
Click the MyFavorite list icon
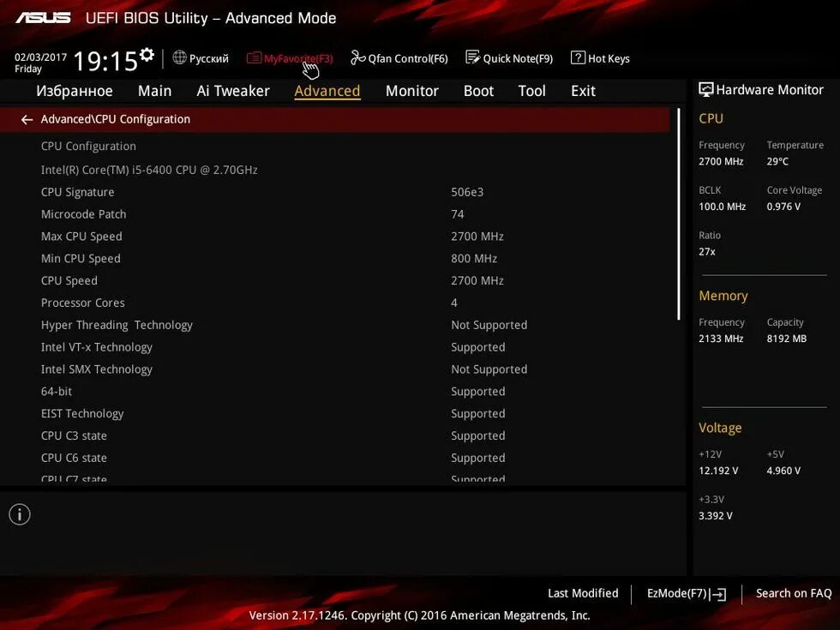(254, 58)
